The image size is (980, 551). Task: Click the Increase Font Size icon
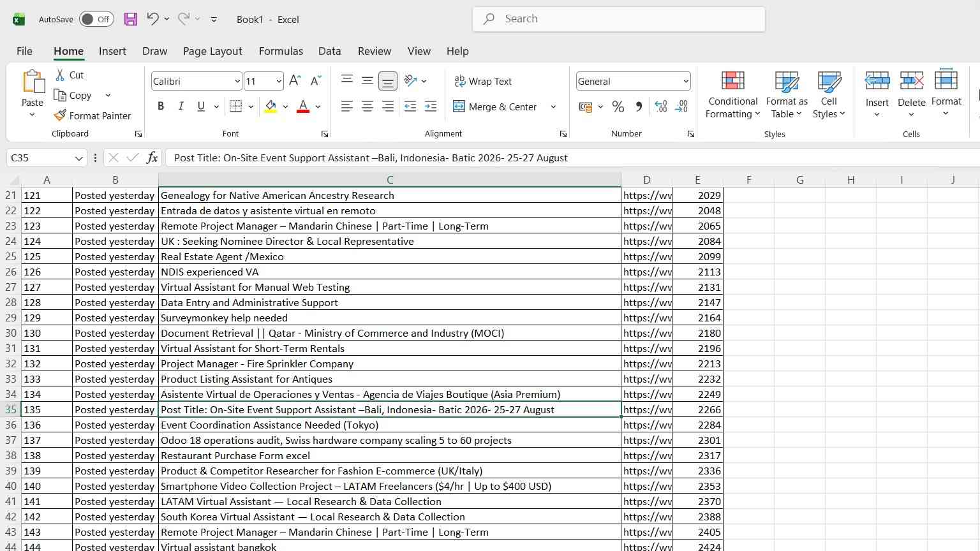coord(295,80)
